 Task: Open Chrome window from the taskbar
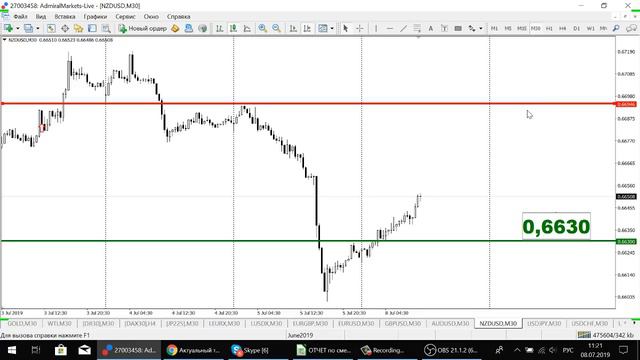(193, 350)
